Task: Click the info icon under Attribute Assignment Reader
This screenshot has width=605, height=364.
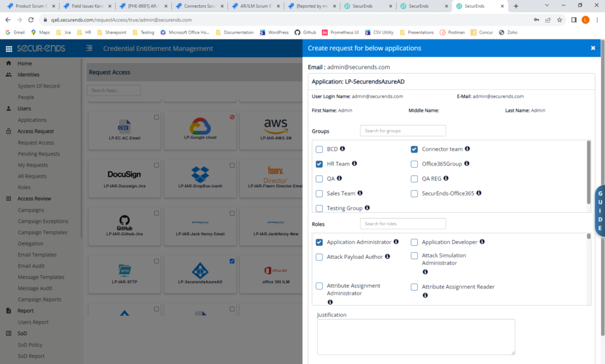Action: [x=425, y=295]
